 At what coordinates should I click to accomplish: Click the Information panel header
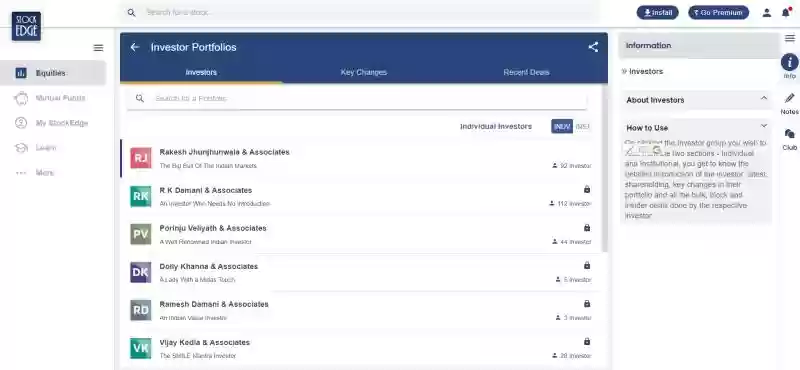tap(699, 46)
